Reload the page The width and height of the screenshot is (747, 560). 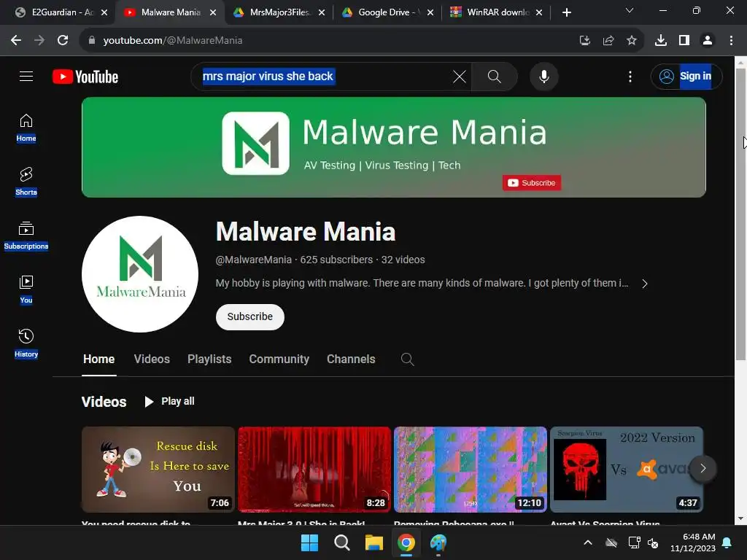(63, 41)
